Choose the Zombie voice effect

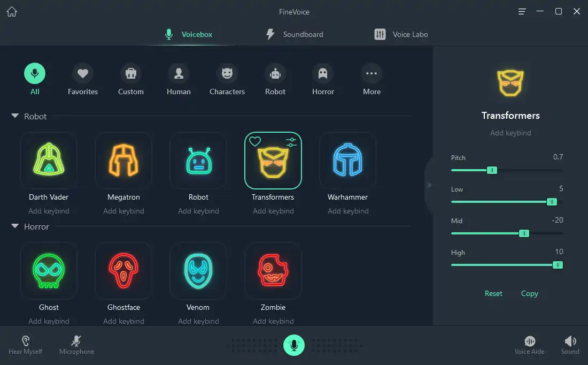click(x=273, y=271)
